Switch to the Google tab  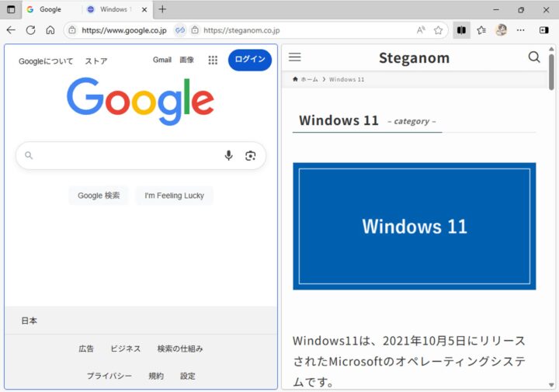coord(50,9)
